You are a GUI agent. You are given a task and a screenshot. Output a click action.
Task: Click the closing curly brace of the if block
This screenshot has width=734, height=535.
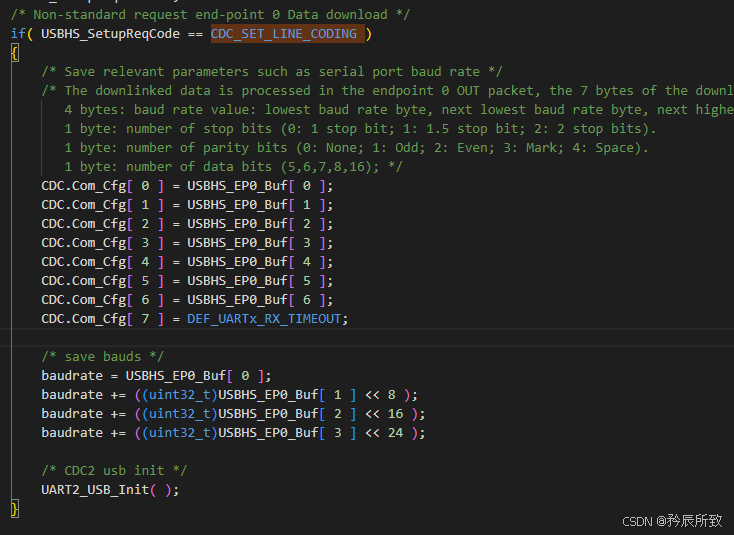(x=15, y=508)
